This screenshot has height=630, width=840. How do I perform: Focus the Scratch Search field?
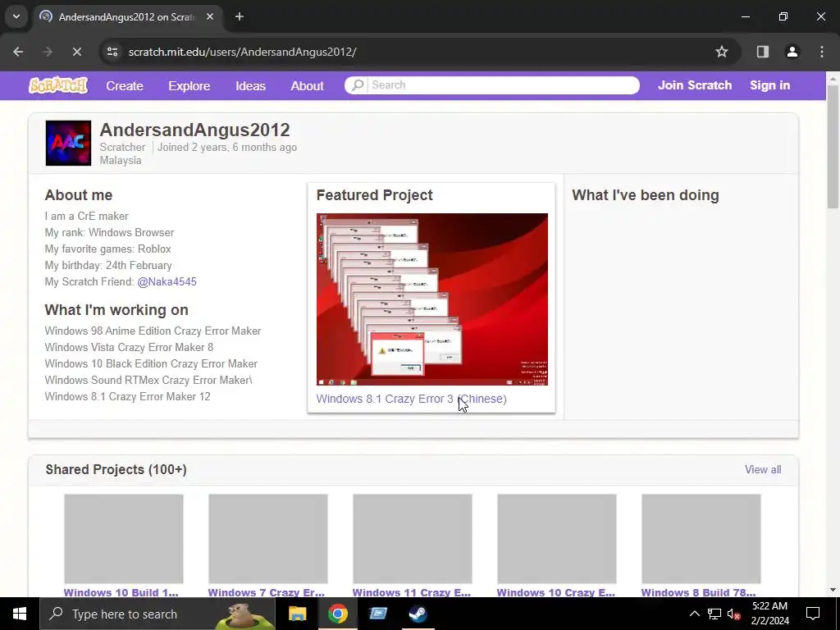click(503, 85)
